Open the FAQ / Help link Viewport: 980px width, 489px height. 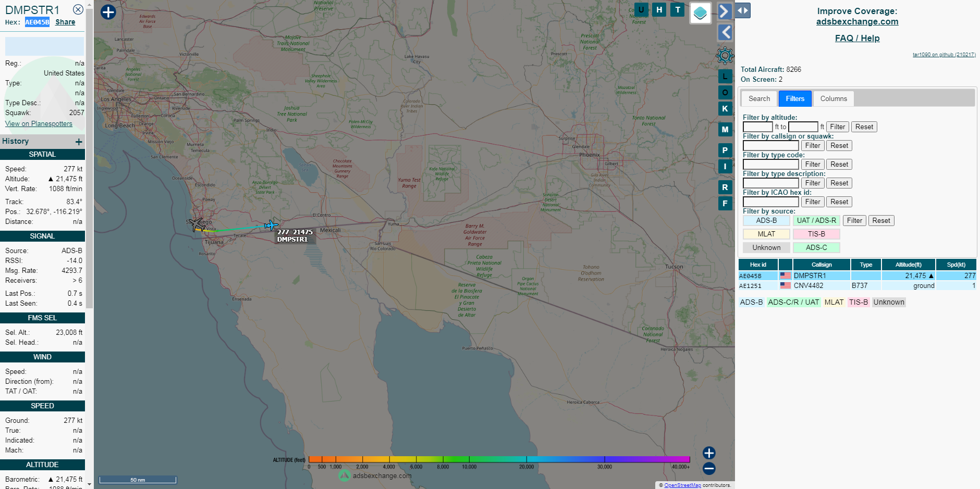click(x=857, y=38)
